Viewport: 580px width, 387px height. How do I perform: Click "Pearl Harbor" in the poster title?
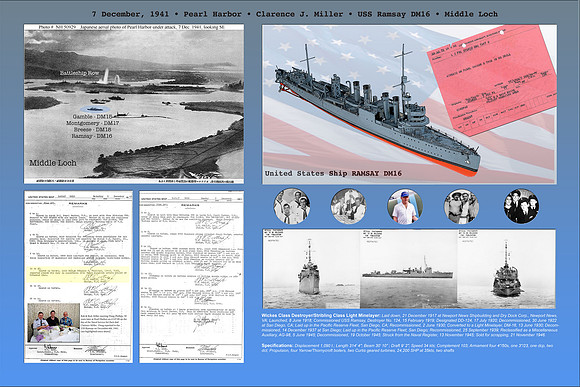click(212, 14)
